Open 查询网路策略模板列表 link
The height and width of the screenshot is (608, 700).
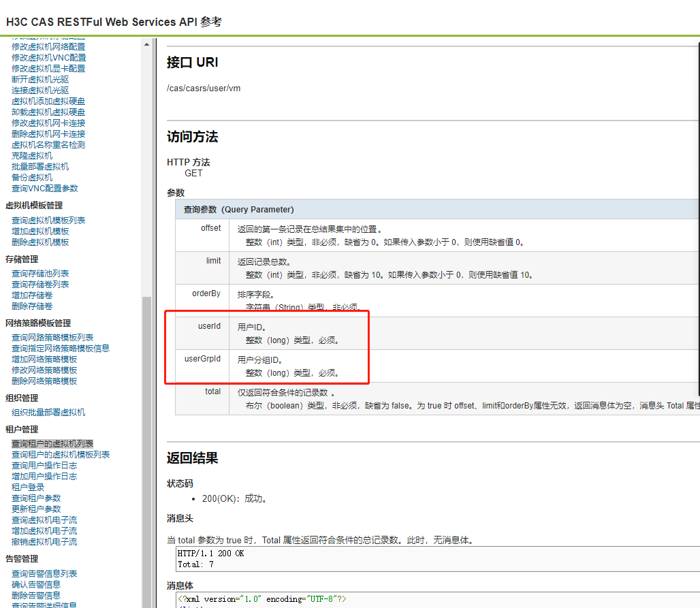pyautogui.click(x=52, y=338)
